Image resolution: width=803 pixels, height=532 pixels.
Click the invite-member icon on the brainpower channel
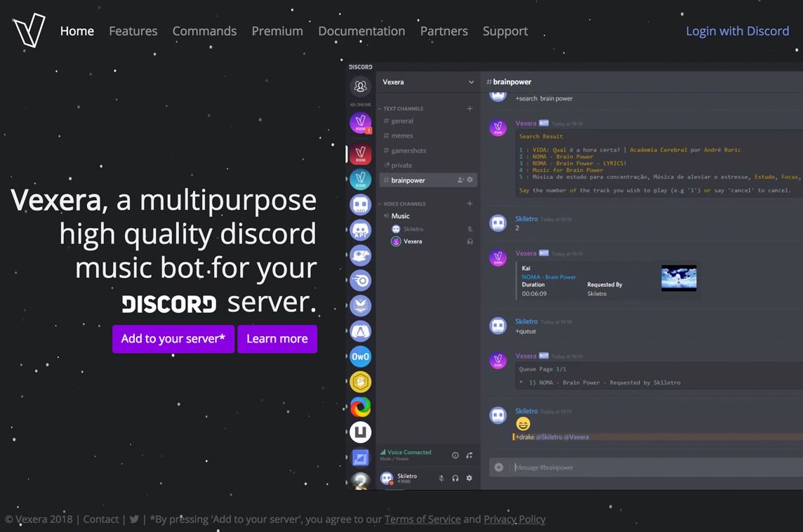460,180
